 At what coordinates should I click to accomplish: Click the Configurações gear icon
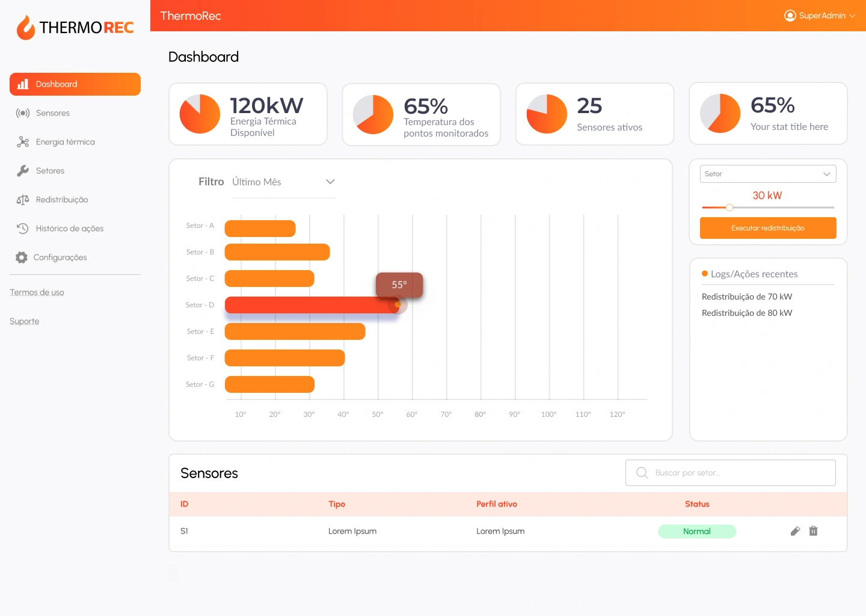tap(22, 257)
